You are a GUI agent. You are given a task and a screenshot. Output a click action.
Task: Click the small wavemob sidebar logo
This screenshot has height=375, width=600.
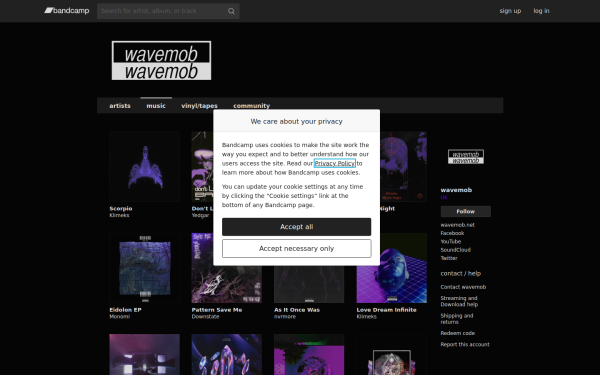[x=466, y=157]
